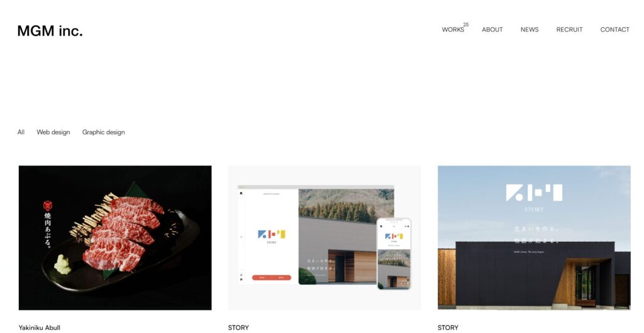644x333 pixels.
Task: Open the STORY black house thumbnail
Action: (534, 237)
